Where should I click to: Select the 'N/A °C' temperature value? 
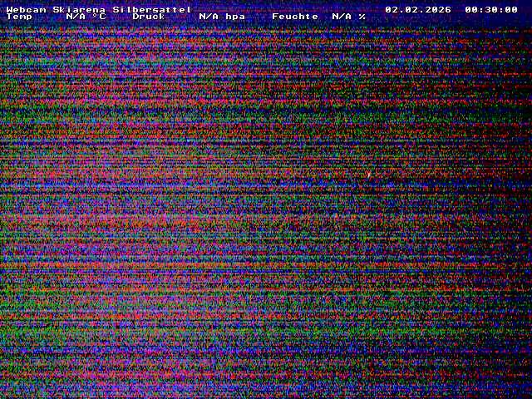[86, 17]
